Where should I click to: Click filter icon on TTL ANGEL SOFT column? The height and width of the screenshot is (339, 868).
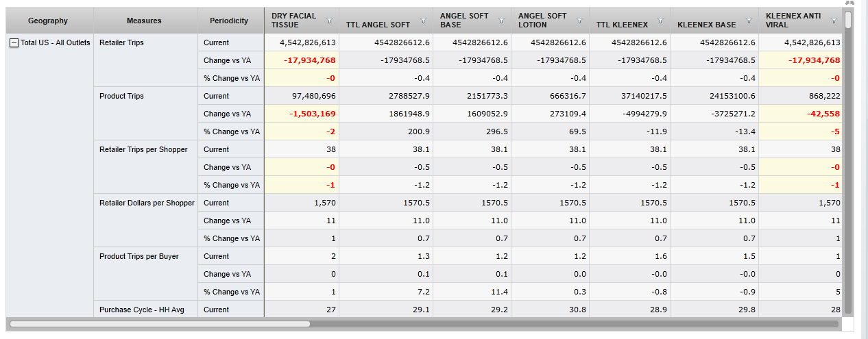(423, 21)
